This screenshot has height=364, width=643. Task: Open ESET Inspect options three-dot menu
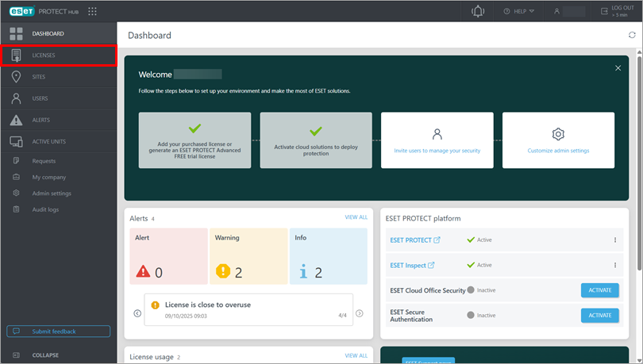(614, 265)
